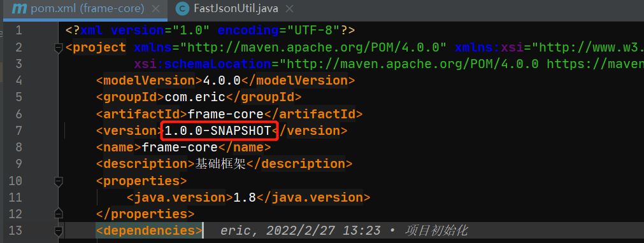
Task: Click the closing version tag on line 7
Action: [x=310, y=131]
